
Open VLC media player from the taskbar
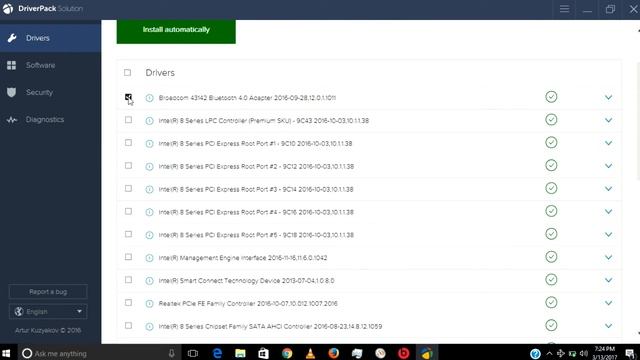(310, 353)
